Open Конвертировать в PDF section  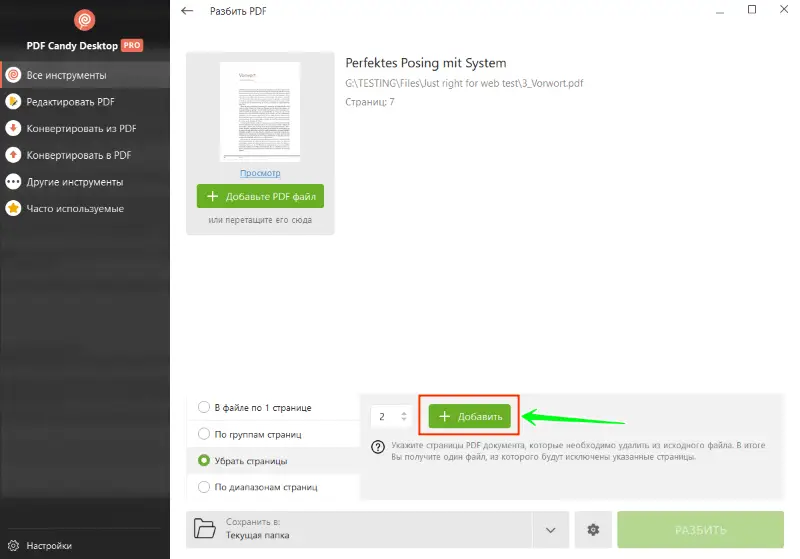tap(85, 155)
